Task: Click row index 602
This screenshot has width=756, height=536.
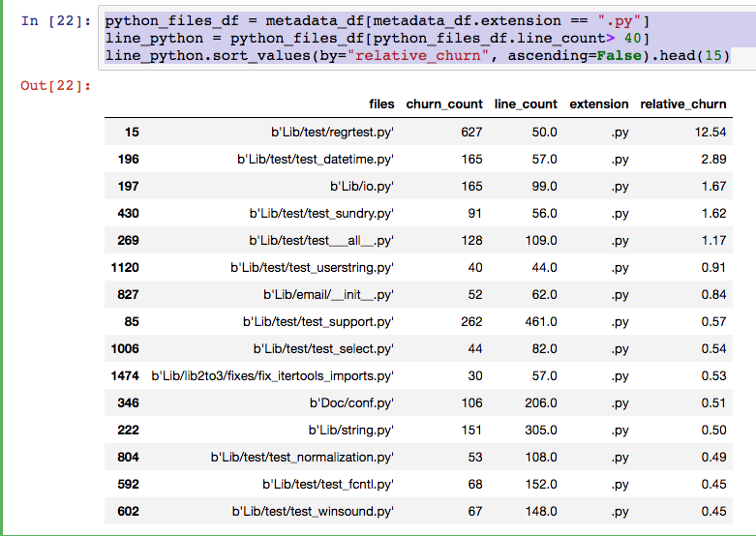Action: [128, 511]
